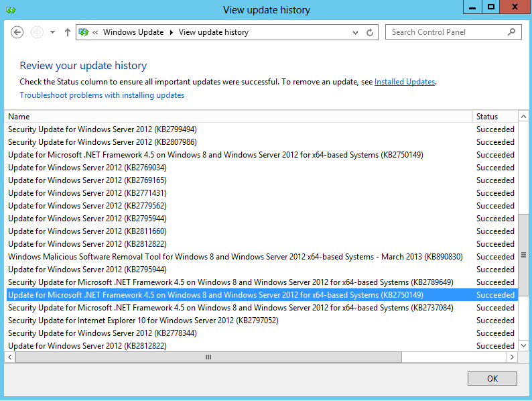Viewport: 532px width, 401px height.
Task: Click Succeeded status for KB2799494
Action: (x=495, y=129)
